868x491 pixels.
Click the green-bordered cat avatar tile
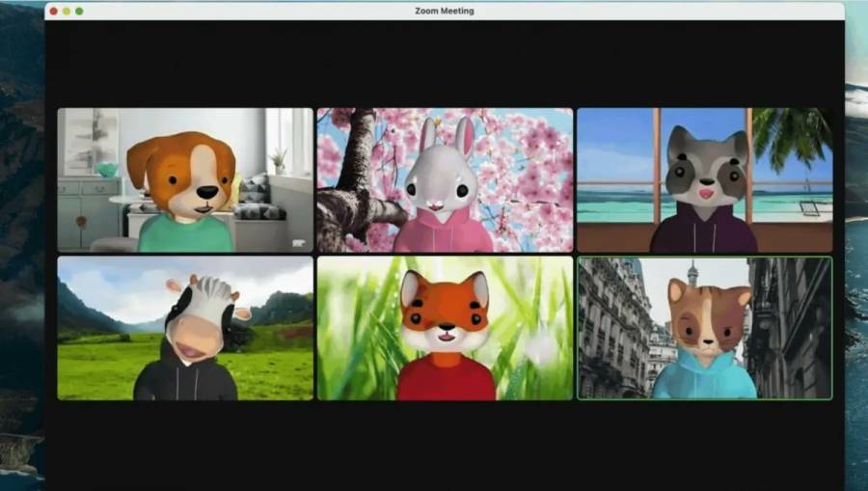coord(704,328)
